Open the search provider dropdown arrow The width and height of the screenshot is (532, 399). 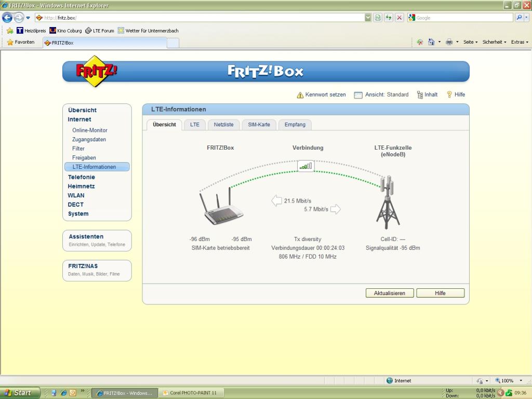527,18
